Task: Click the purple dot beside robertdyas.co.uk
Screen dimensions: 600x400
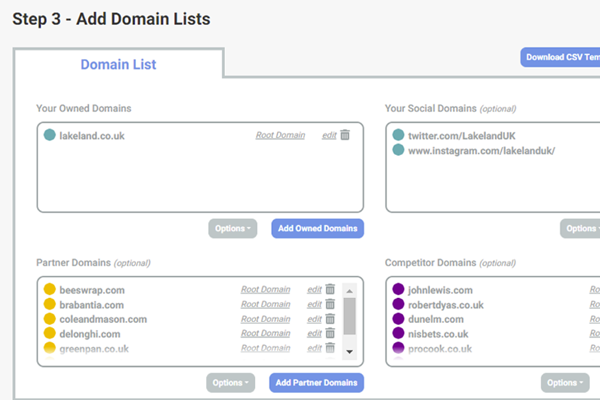Action: pyautogui.click(x=398, y=304)
